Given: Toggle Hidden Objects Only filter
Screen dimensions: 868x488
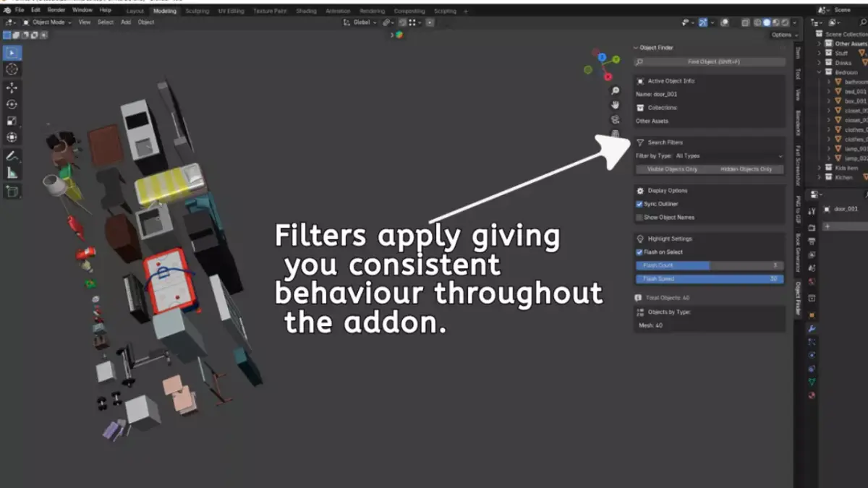Looking at the screenshot, I should [746, 169].
